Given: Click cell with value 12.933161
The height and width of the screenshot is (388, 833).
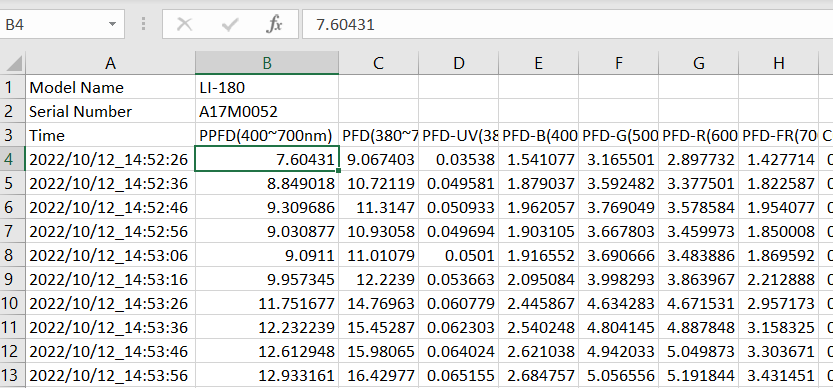Looking at the screenshot, I should point(267,375).
